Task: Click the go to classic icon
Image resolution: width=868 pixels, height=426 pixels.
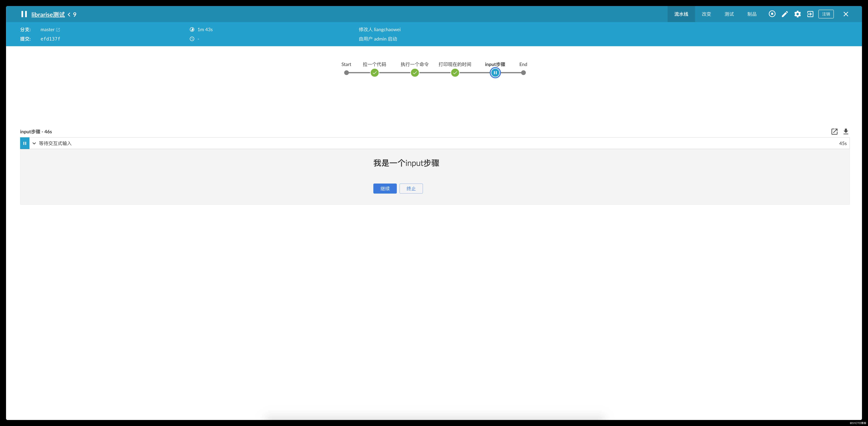Action: coord(810,14)
